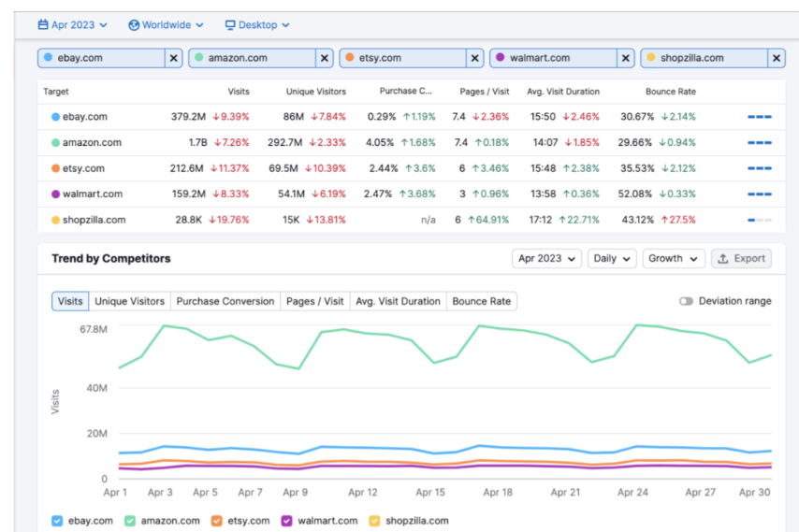The image size is (799, 532).
Task: Click the Unique Visitors column header
Action: pos(316,92)
